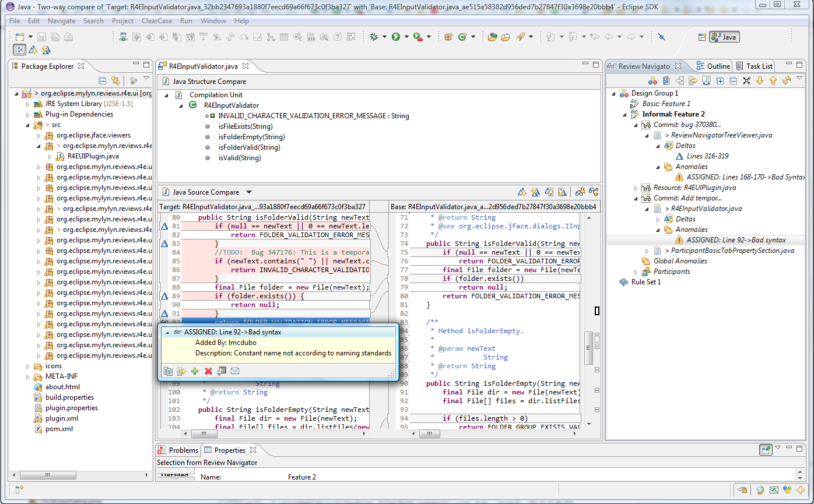Click the colored circles icon in Review Navigator
The image size is (814, 504).
point(653,80)
